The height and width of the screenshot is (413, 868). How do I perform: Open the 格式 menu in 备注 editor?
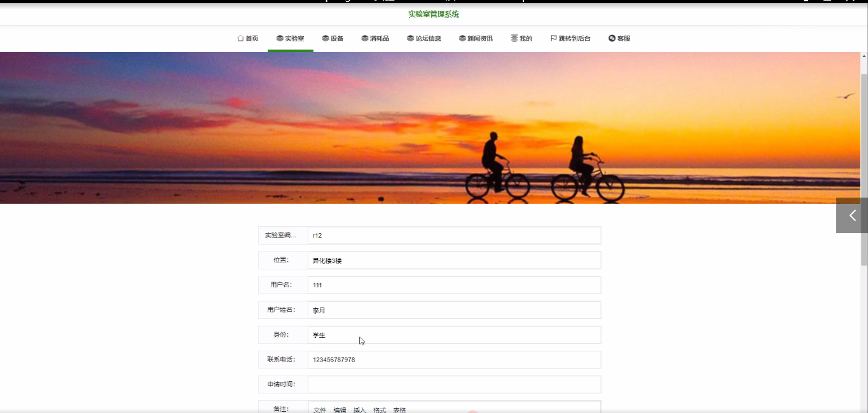pyautogui.click(x=380, y=410)
